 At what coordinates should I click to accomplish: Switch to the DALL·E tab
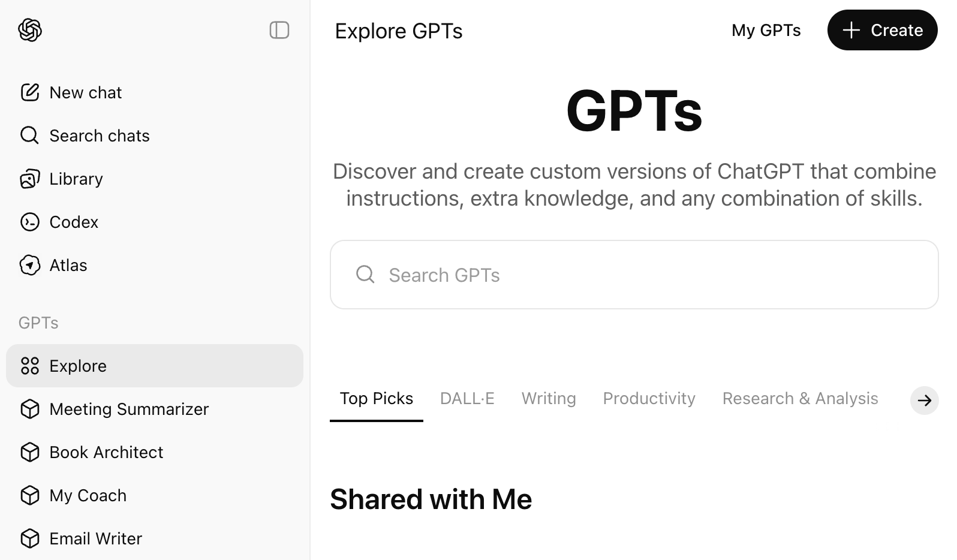tap(467, 399)
